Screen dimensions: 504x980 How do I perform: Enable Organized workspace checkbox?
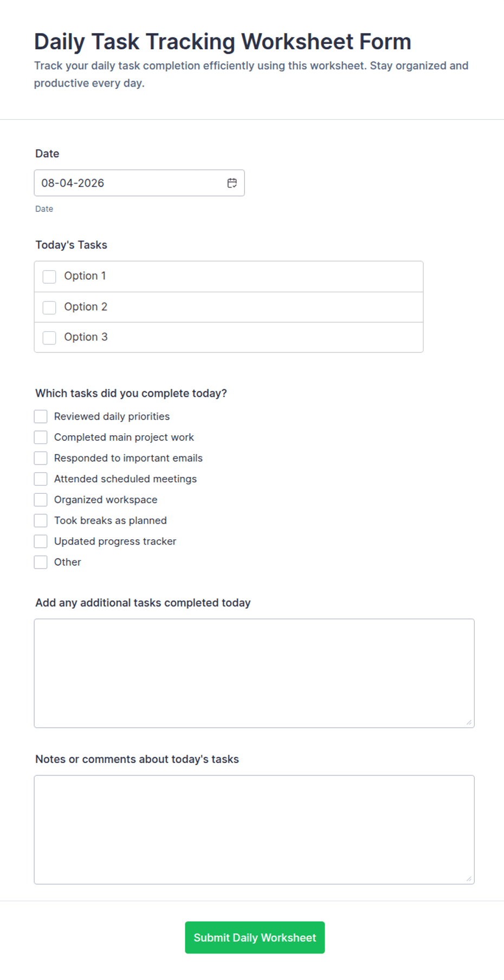click(41, 499)
